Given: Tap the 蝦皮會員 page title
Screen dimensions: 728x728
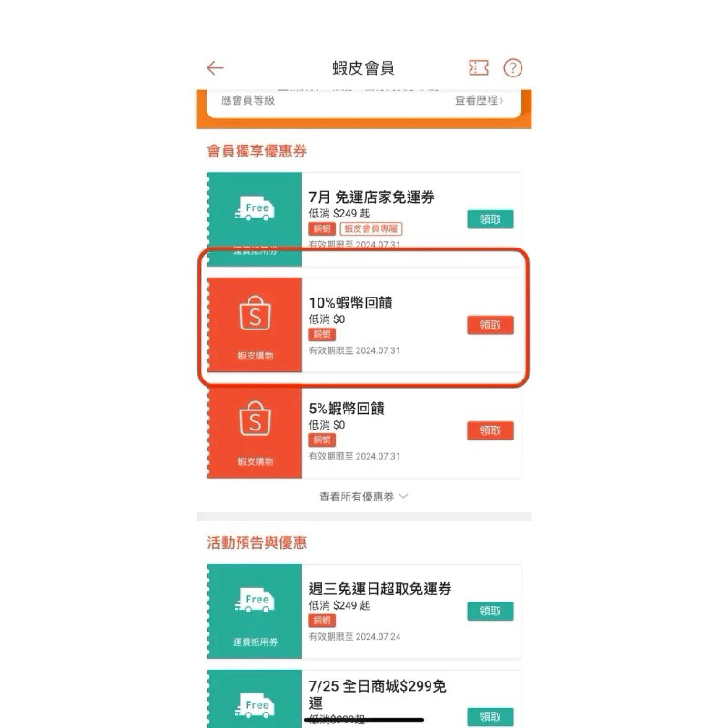Looking at the screenshot, I should click(x=363, y=67).
